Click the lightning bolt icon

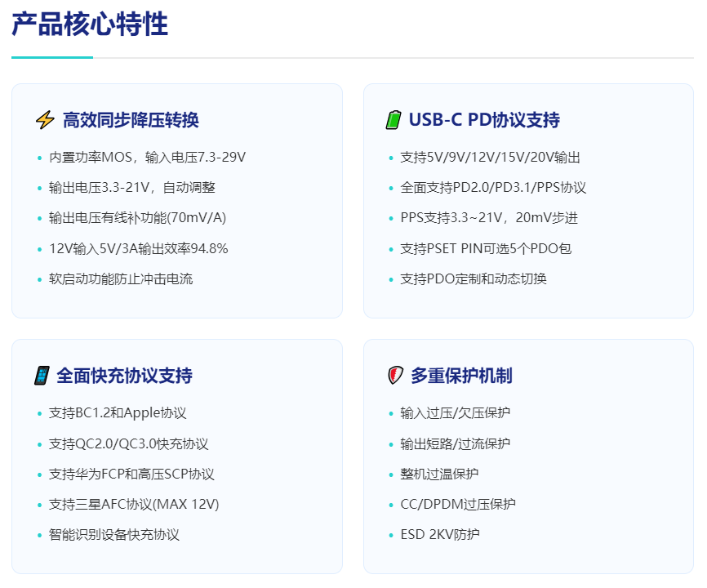[x=44, y=120]
